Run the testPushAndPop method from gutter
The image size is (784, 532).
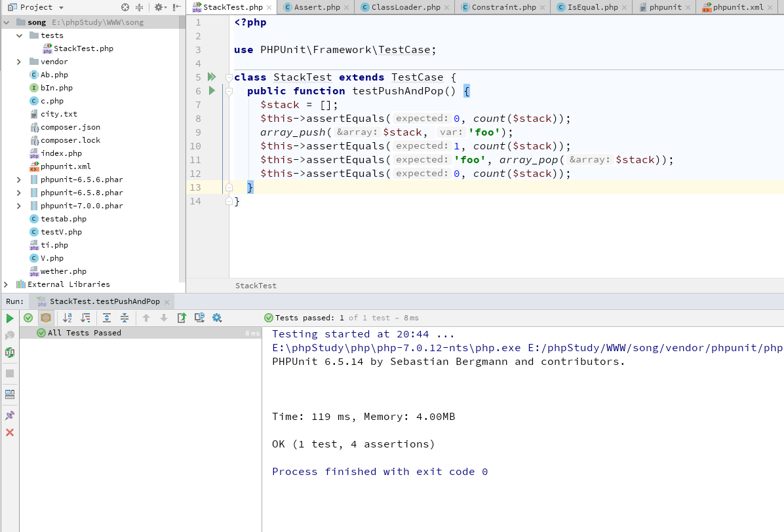(x=212, y=90)
